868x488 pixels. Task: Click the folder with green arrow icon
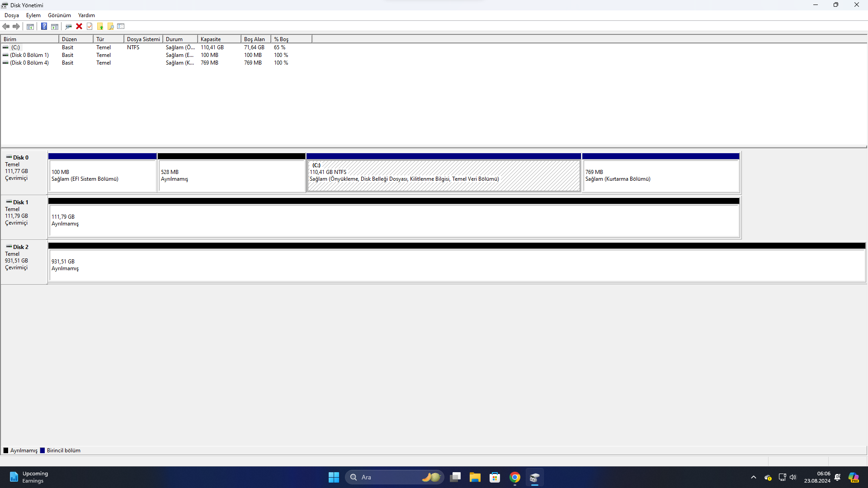point(100,26)
